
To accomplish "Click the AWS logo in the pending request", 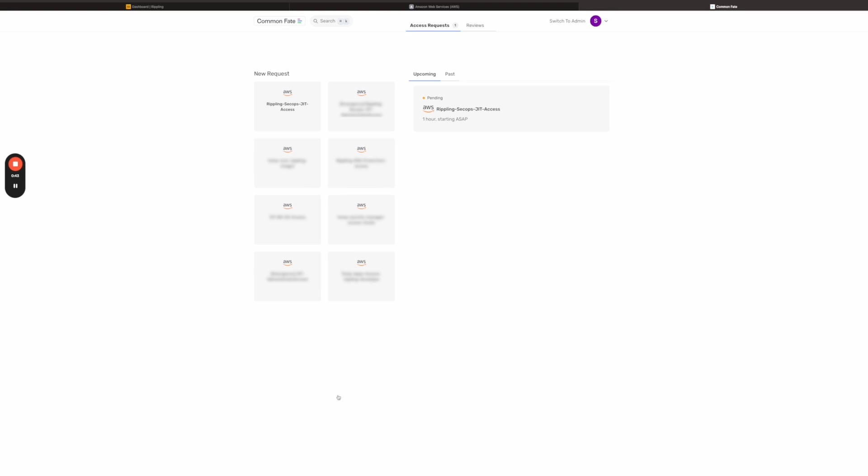I will pos(428,109).
